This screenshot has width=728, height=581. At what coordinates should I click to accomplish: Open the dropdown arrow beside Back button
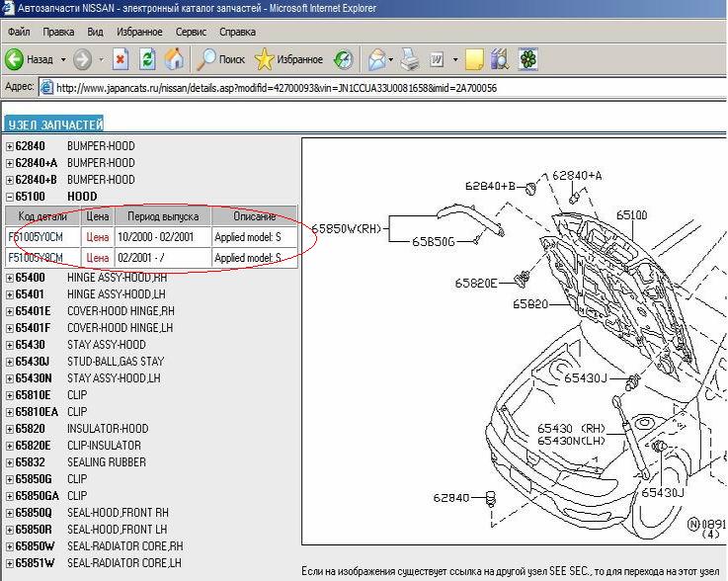coord(64,59)
